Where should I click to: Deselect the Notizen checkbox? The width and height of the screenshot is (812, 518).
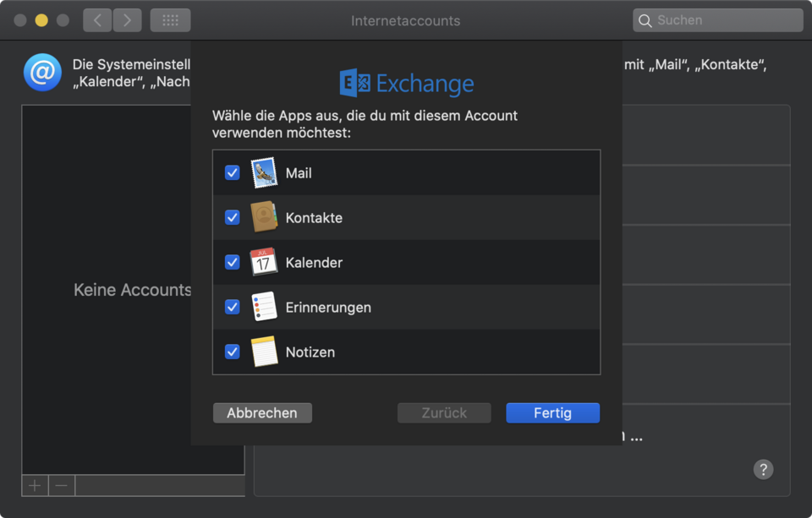(232, 352)
